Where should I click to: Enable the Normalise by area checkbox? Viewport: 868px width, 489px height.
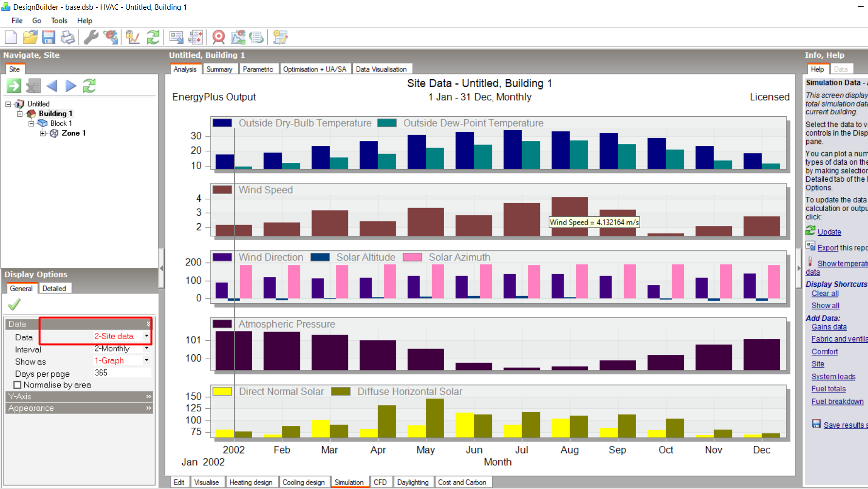pos(17,385)
